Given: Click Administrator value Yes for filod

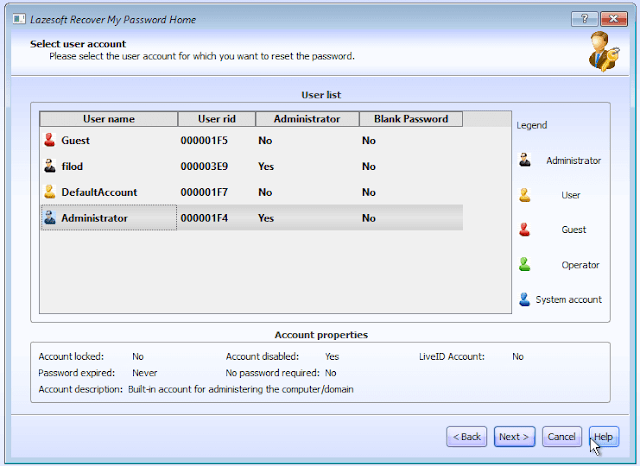Looking at the screenshot, I should coord(266,166).
